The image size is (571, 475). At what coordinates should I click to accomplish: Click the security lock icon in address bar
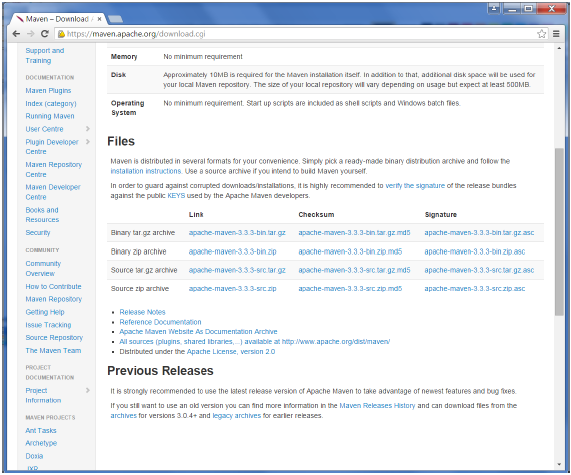click(62, 34)
